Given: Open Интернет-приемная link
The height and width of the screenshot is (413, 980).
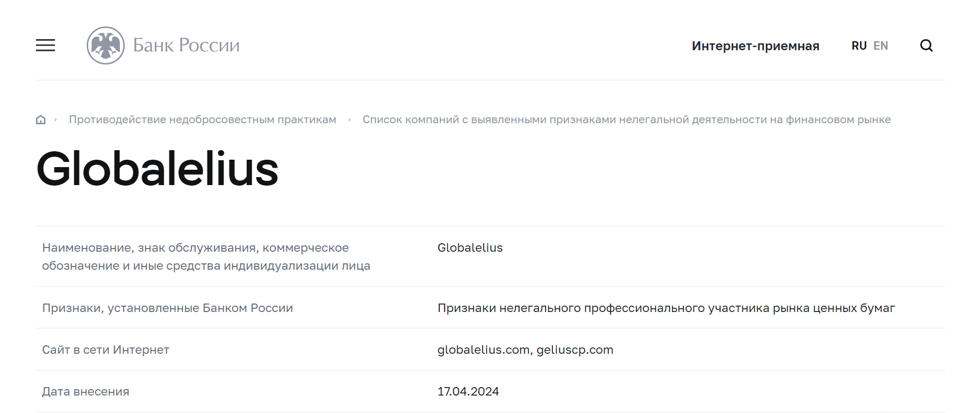Looking at the screenshot, I should point(755,46).
